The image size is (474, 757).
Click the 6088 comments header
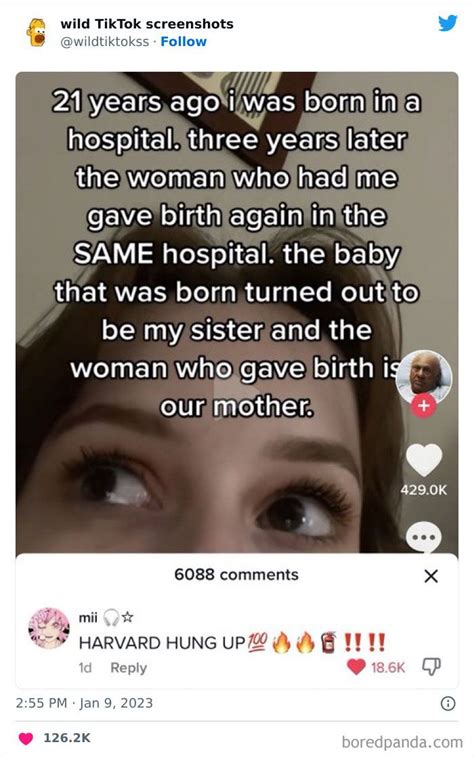tap(236, 575)
